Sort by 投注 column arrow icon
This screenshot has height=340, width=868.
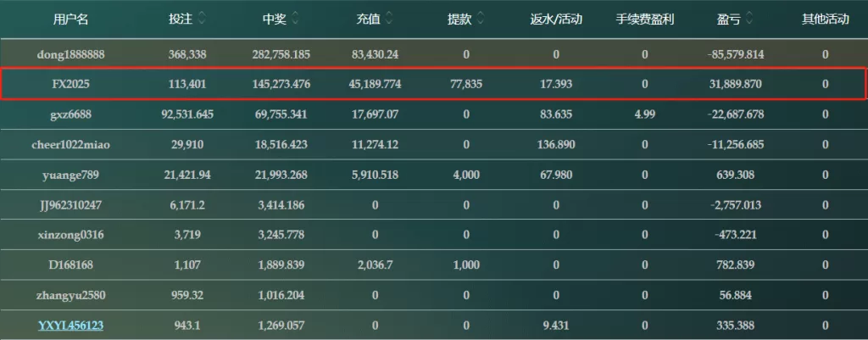pyautogui.click(x=202, y=20)
